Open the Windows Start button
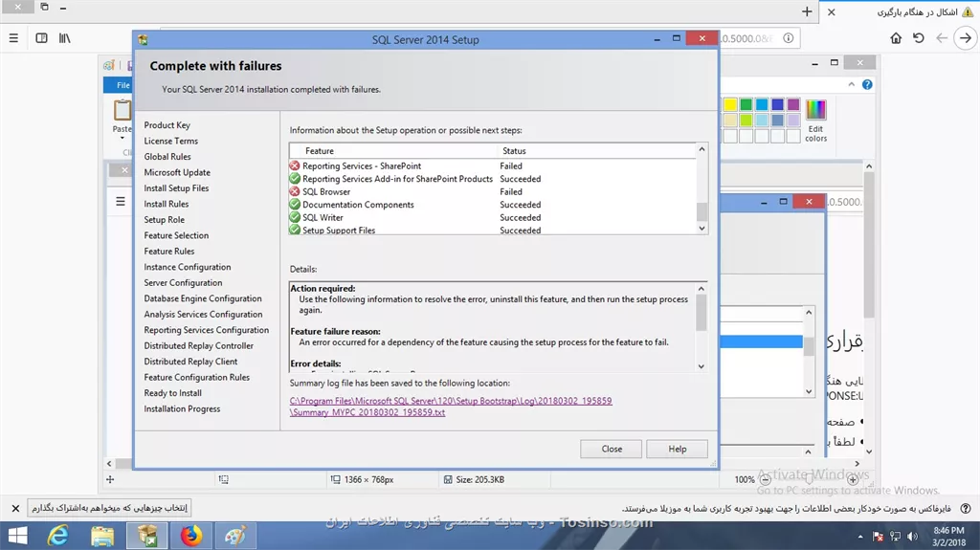Screen dimensions: 980x550 click(17, 537)
